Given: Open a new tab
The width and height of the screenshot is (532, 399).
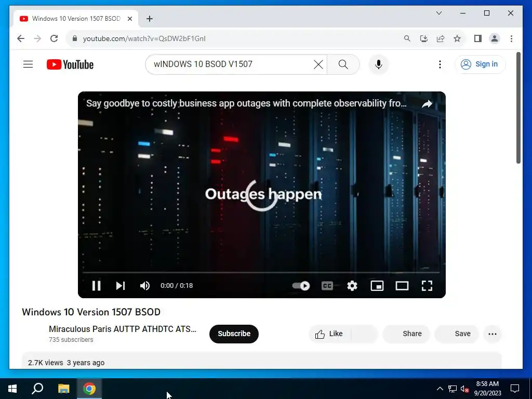Looking at the screenshot, I should [149, 19].
